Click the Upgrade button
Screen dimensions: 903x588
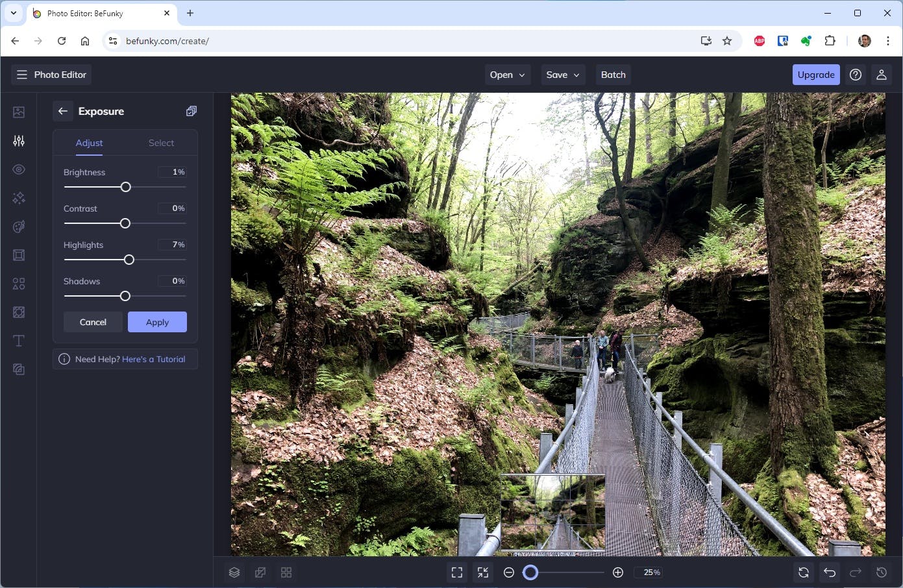click(x=816, y=75)
